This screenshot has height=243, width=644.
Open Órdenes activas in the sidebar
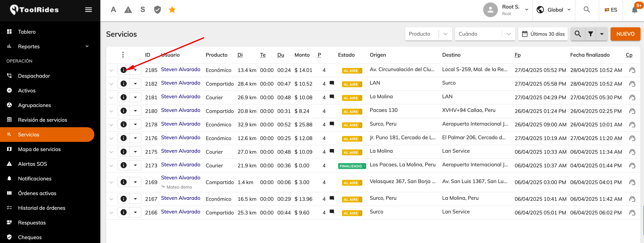click(x=47, y=193)
